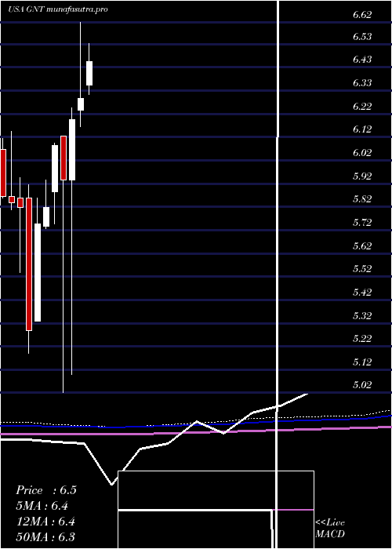Image resolution: width=392 pixels, height=549 pixels.
Task: Click the 'Price : 6.5' readout
Action: 45,490
